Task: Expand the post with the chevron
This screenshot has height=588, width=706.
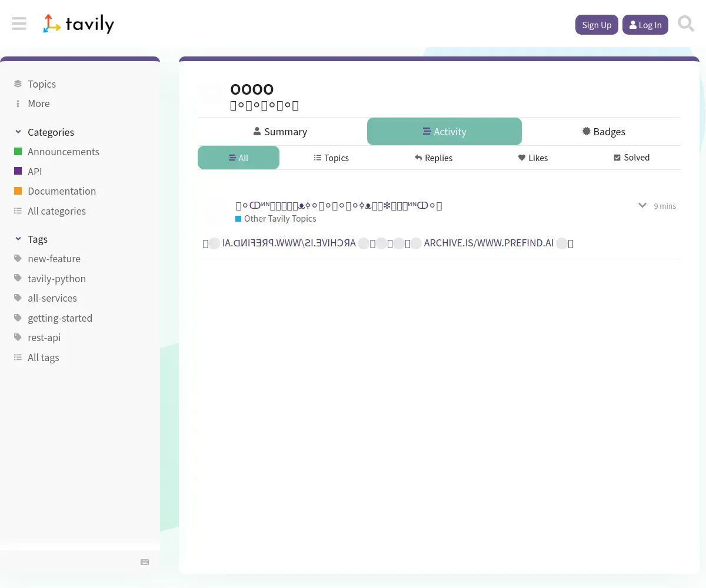Action: [642, 205]
